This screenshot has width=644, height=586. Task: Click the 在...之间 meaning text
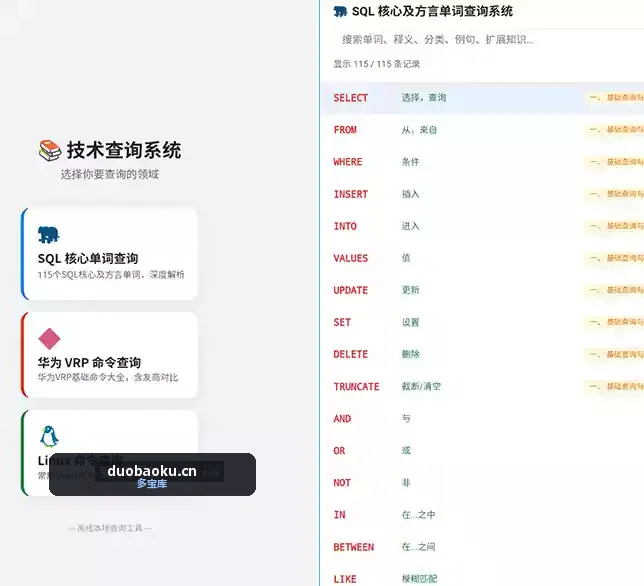click(x=419, y=547)
